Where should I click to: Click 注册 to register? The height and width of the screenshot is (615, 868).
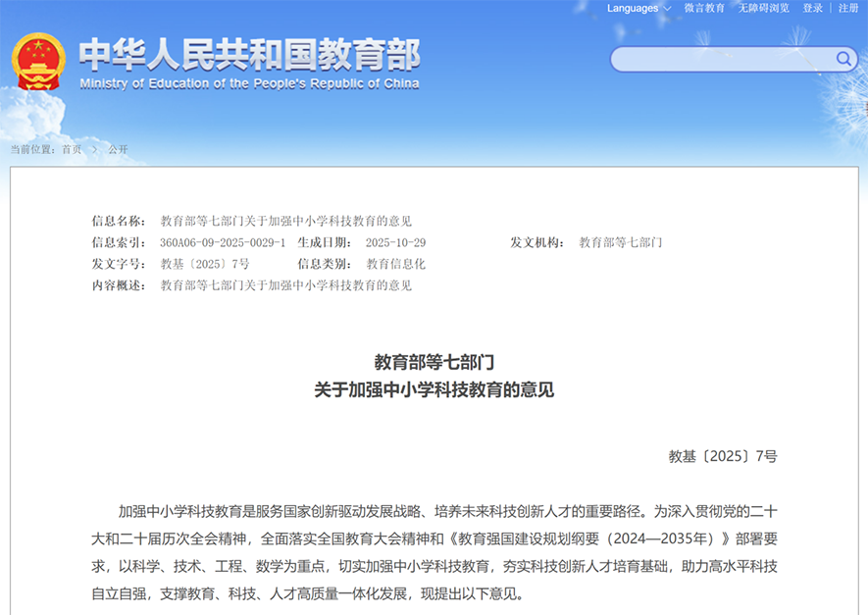(848, 8)
